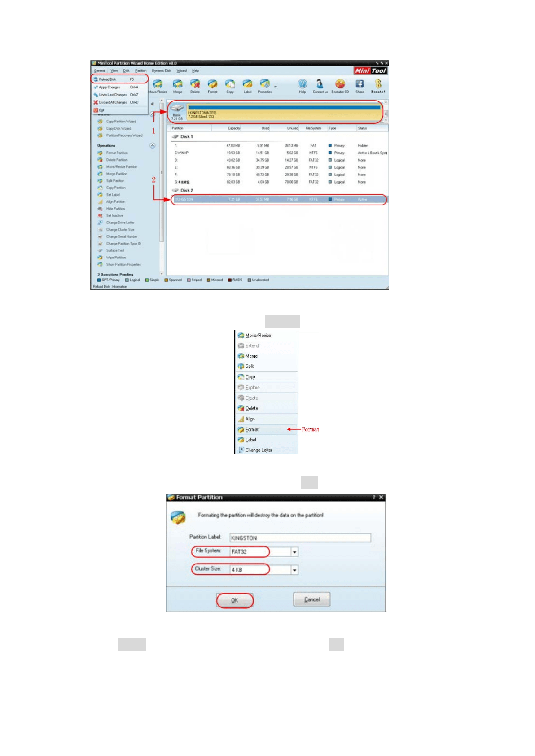Open the Cluster Size dropdown in the Format dialog
Viewport: 535px width, 756px height.
tap(295, 570)
